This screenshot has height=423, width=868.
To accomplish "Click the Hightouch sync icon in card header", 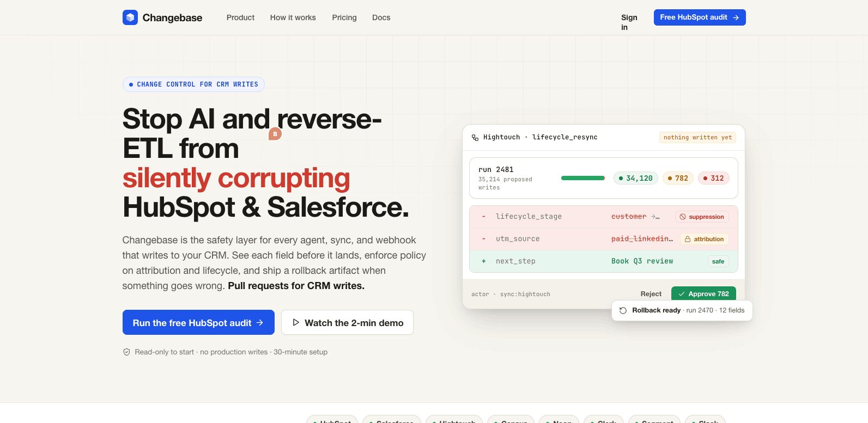I will (x=475, y=138).
